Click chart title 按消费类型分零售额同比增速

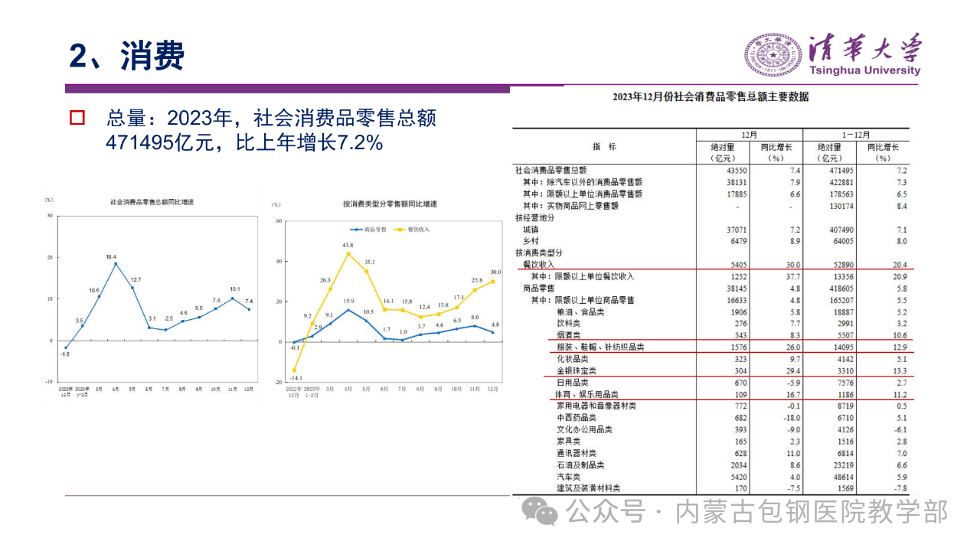pos(390,204)
